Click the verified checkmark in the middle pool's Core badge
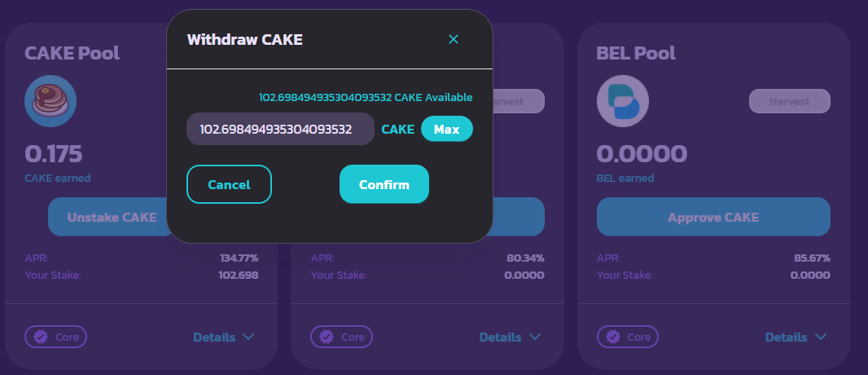This screenshot has width=868, height=375. pos(327,337)
